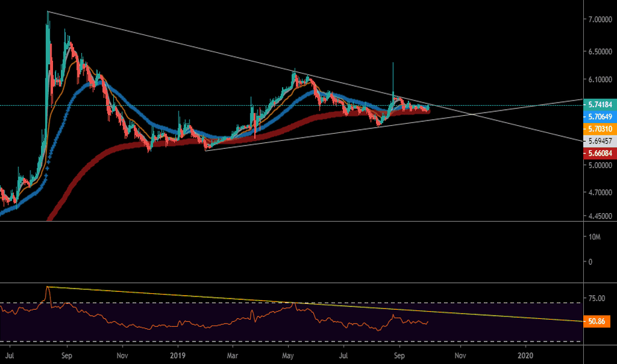
Task: Click the RSI value label 50.86
Action: [596, 322]
